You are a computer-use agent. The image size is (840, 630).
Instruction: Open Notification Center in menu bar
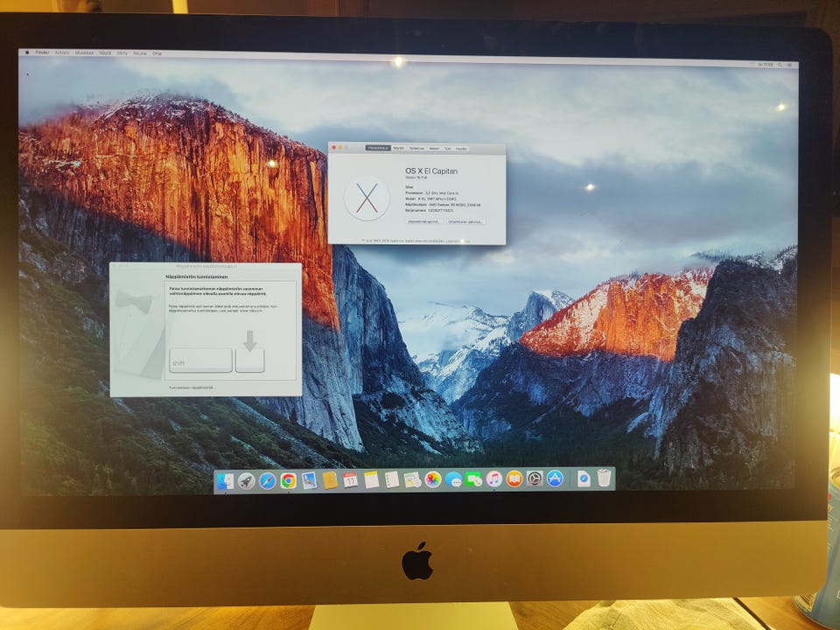[791, 65]
